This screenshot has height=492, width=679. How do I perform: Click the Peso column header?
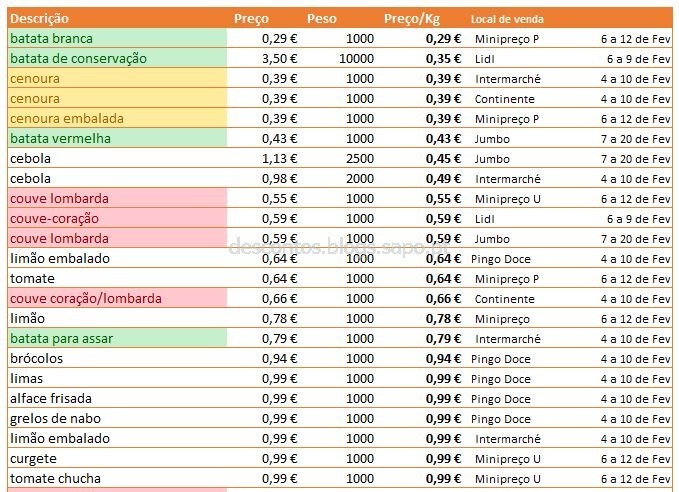pos(322,19)
